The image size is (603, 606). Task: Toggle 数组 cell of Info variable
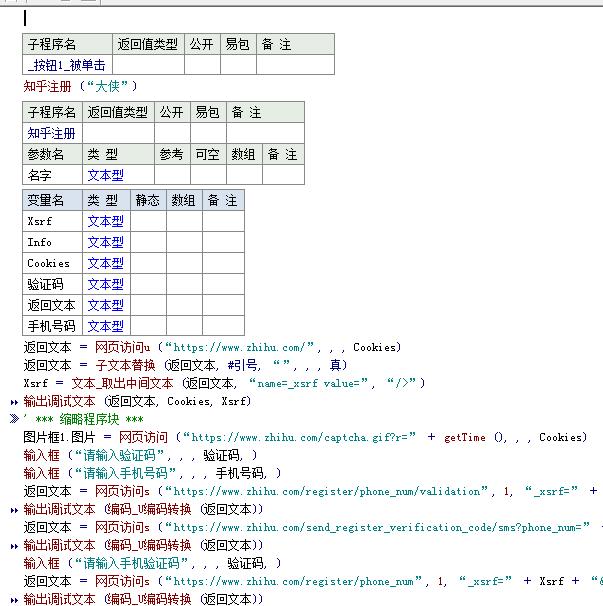tap(184, 242)
